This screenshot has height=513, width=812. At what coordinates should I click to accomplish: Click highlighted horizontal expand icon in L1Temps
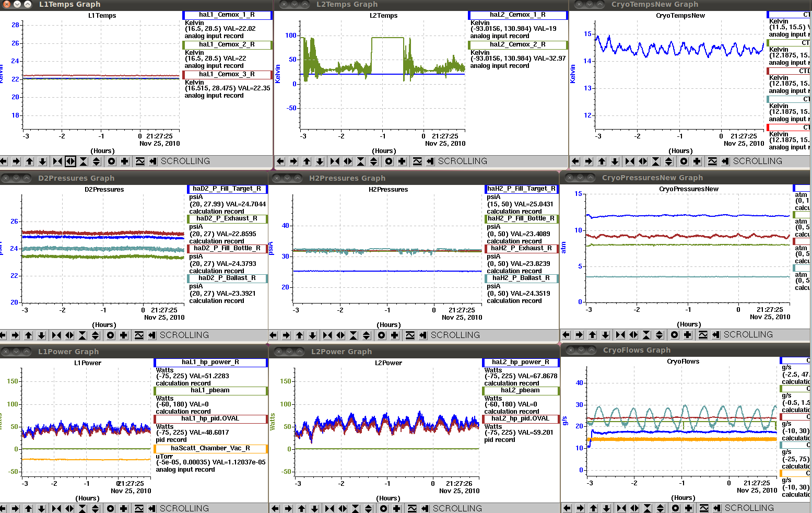tap(70, 161)
